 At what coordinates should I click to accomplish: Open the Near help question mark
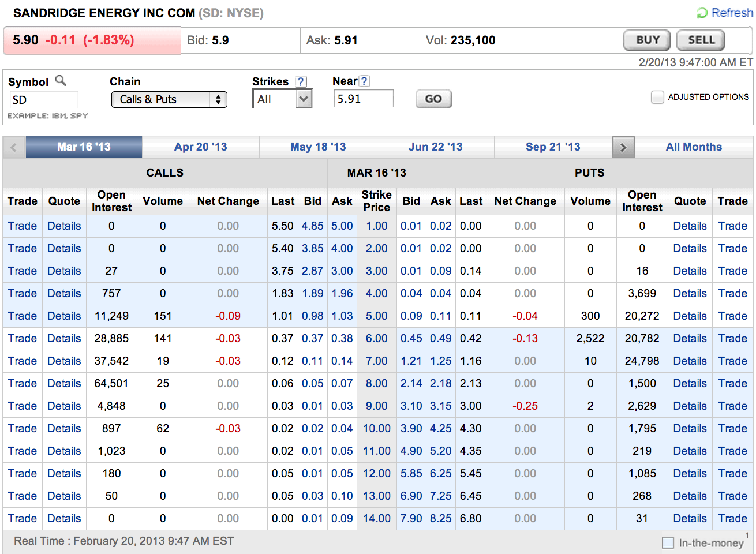[365, 81]
